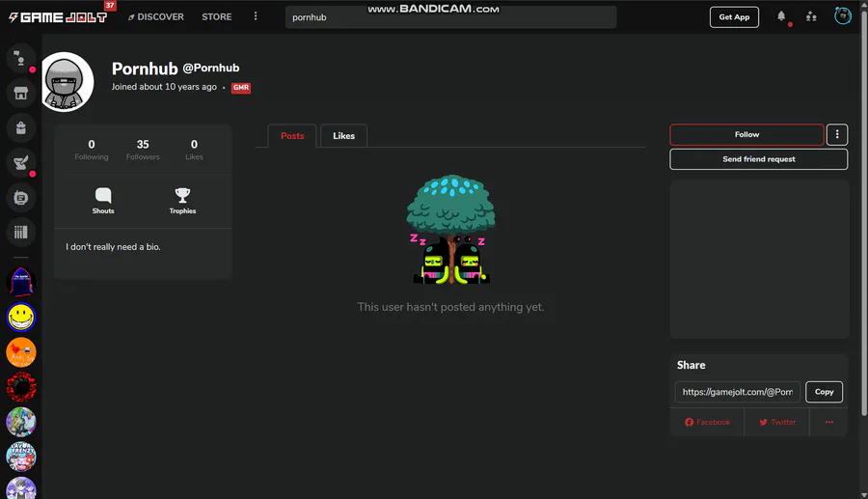The height and width of the screenshot is (499, 868).
Task: Open the Trophies section
Action: (182, 201)
